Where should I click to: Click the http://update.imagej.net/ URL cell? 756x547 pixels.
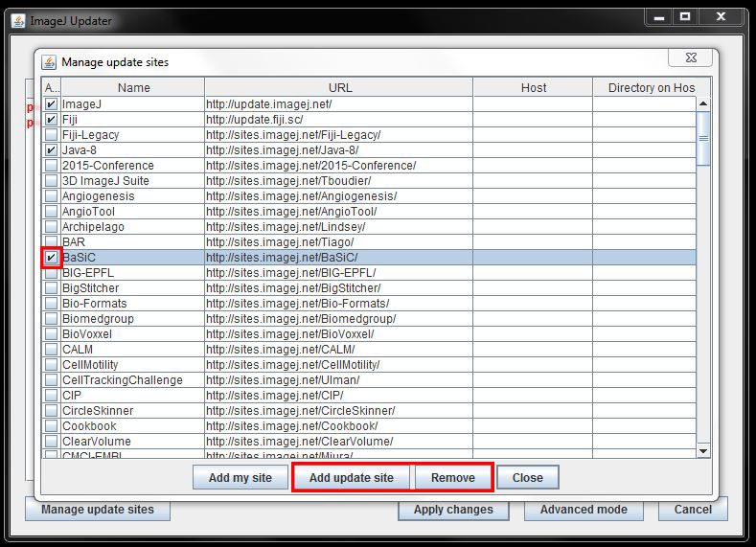[x=338, y=104]
